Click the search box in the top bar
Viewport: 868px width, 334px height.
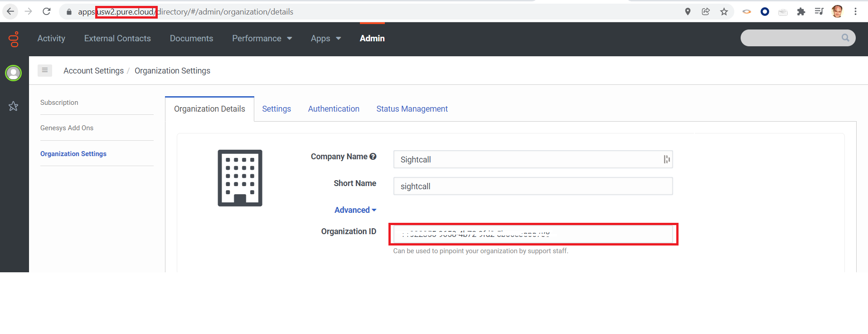click(x=798, y=38)
